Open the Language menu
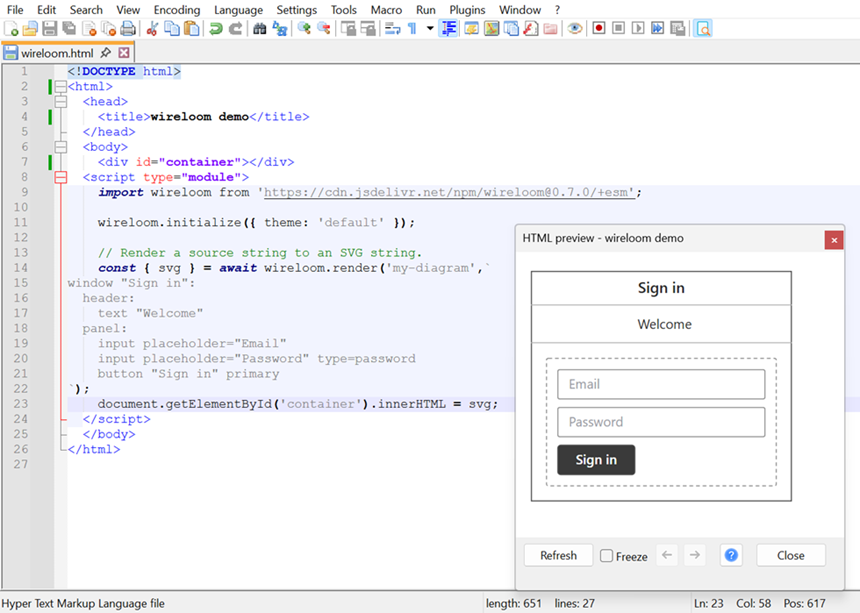Image resolution: width=860 pixels, height=613 pixels. [x=238, y=10]
